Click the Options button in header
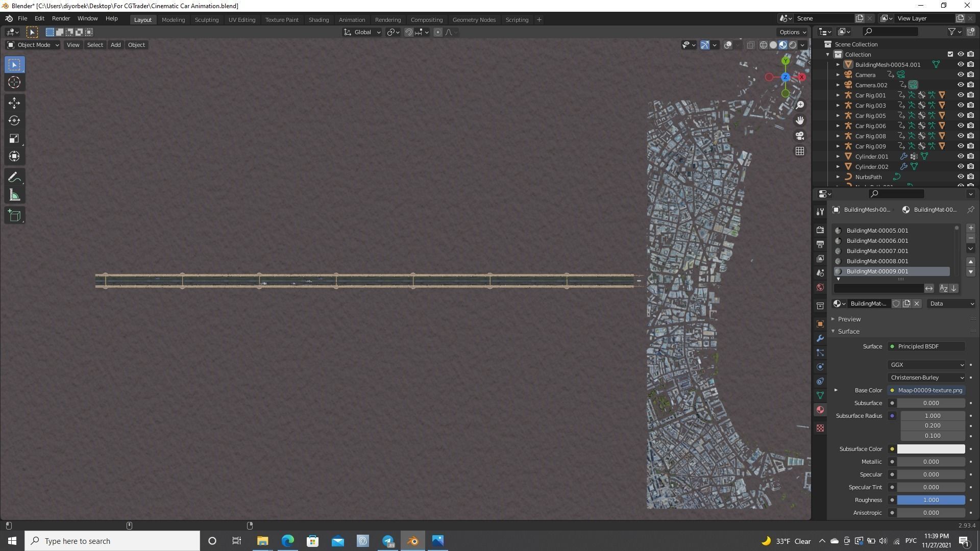Viewport: 980px width, 551px height. coord(793,32)
